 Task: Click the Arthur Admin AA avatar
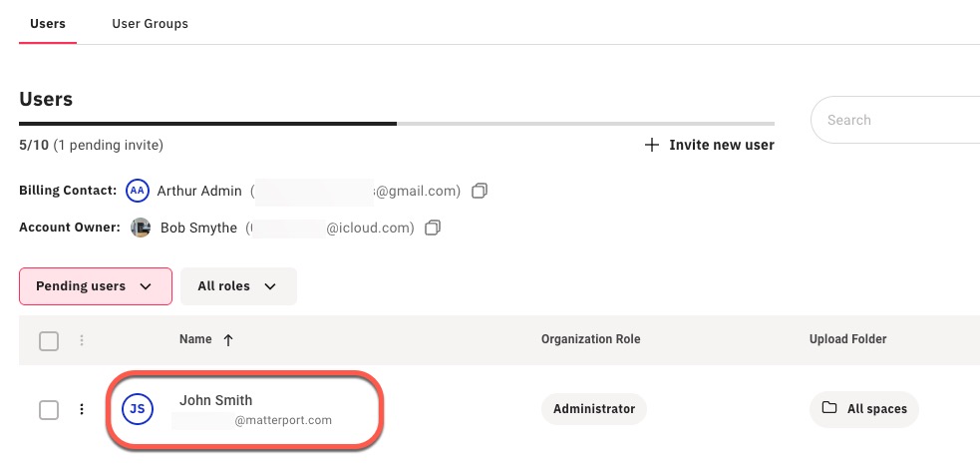(x=138, y=190)
